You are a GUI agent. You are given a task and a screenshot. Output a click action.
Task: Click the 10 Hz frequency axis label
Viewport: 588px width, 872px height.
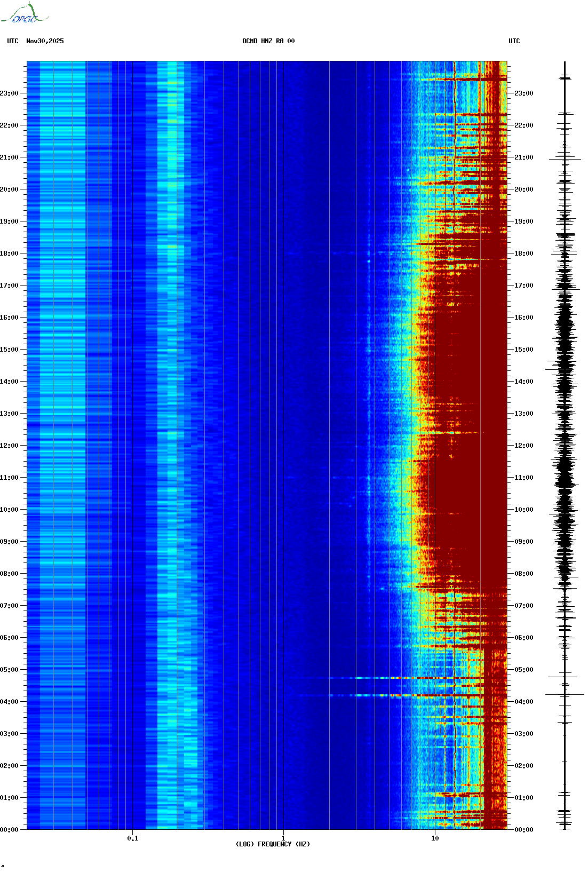click(x=435, y=838)
